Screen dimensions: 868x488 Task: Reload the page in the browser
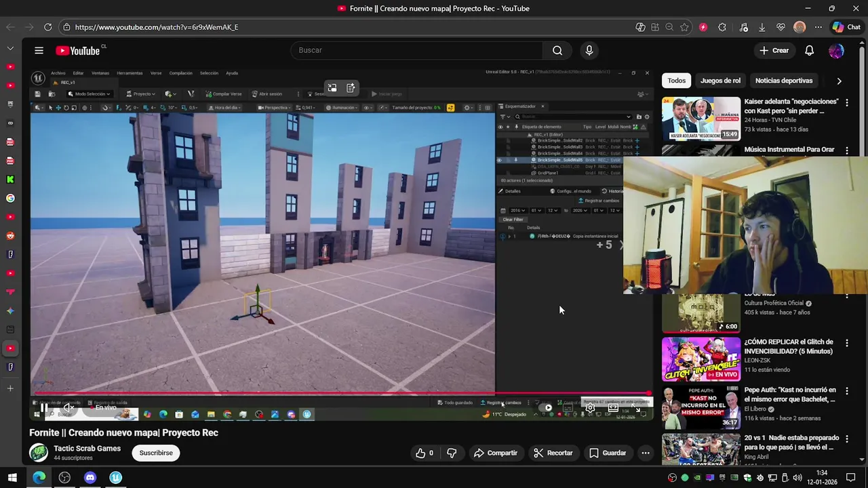[47, 27]
